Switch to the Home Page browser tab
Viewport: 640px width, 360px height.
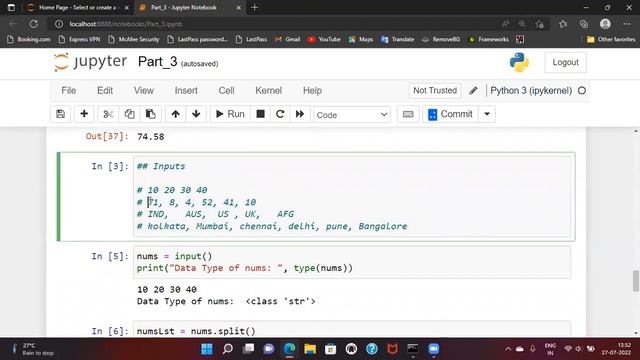[x=78, y=7]
